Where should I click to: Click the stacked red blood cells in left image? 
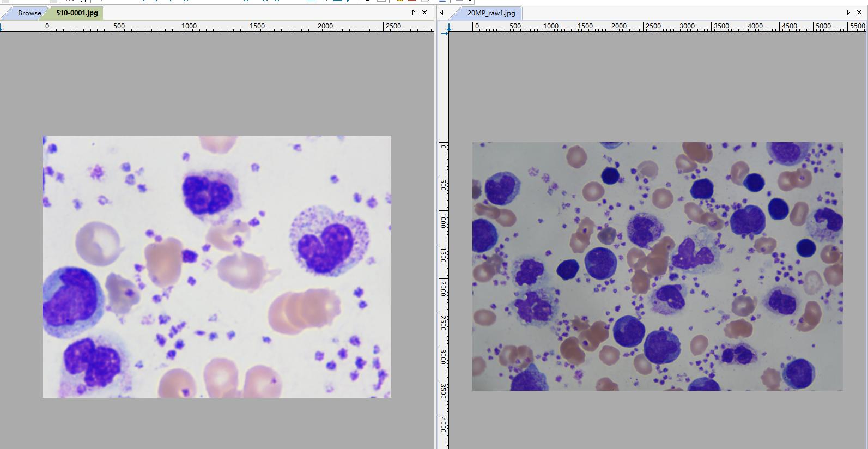[304, 311]
